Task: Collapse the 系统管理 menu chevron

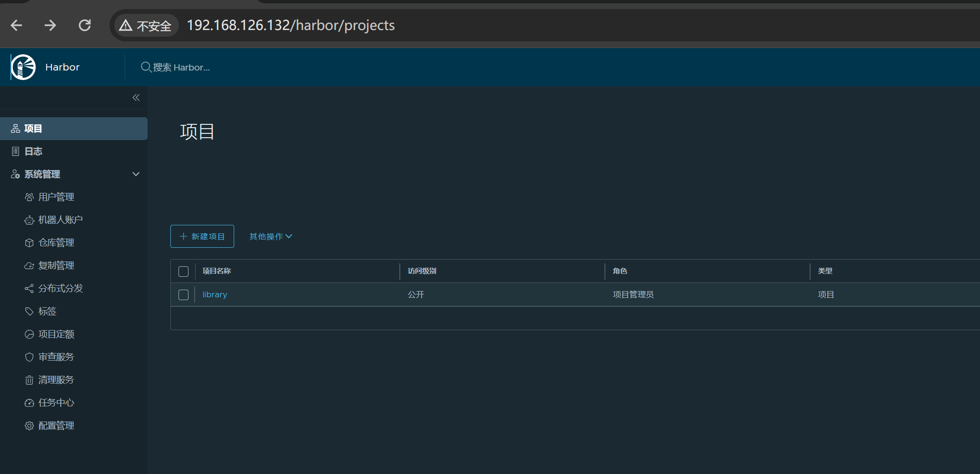Action: pos(136,174)
